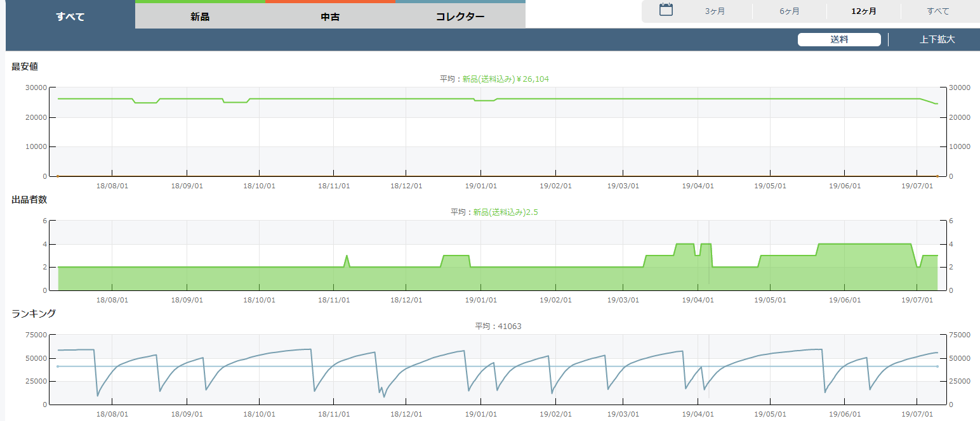Toggle the 送料 shipping button
Image resolution: width=980 pixels, height=421 pixels.
pyautogui.click(x=838, y=39)
